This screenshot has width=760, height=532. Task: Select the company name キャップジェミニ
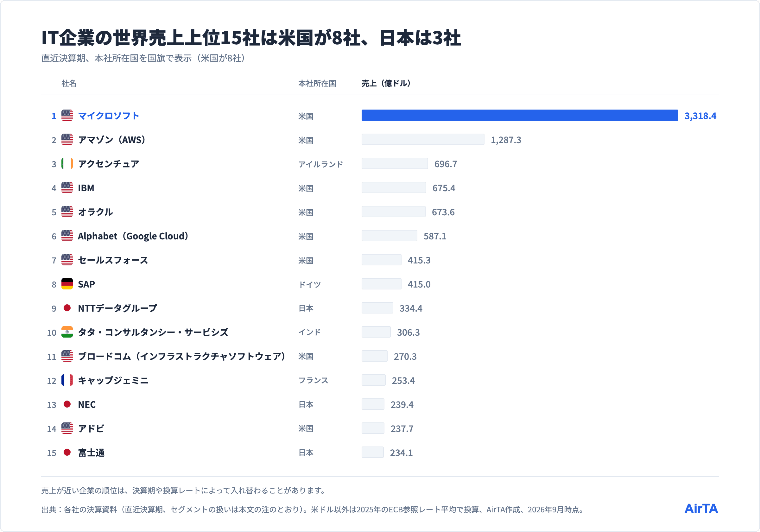(113, 381)
